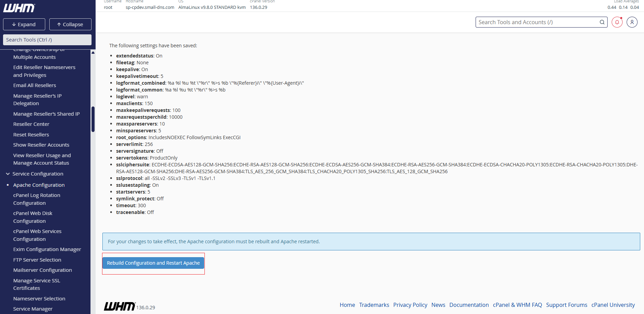Screen dimensions: 644x314
Task: Open the user account icon
Action: pos(632,22)
